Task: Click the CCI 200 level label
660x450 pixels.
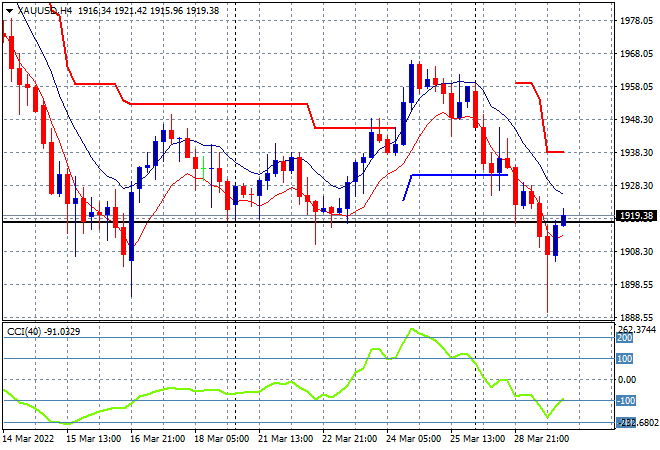Action: [x=625, y=338]
